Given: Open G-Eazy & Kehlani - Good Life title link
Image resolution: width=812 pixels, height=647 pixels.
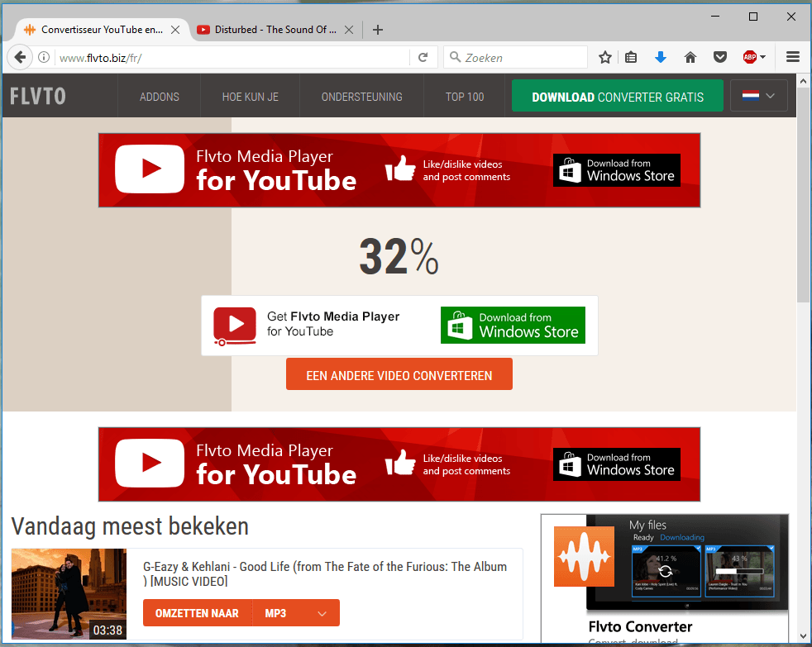Looking at the screenshot, I should click(x=325, y=573).
